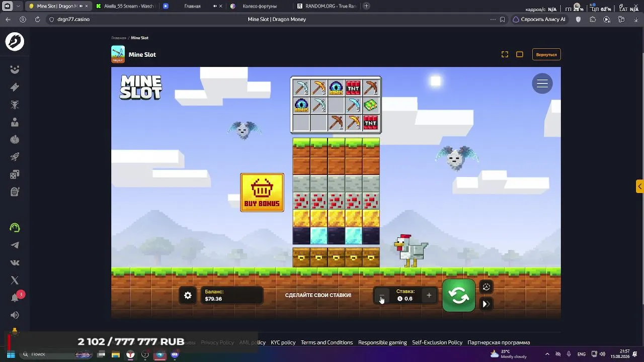644x362 pixels.
Task: Show hidden system tray icons
Action: pyautogui.click(x=547, y=354)
